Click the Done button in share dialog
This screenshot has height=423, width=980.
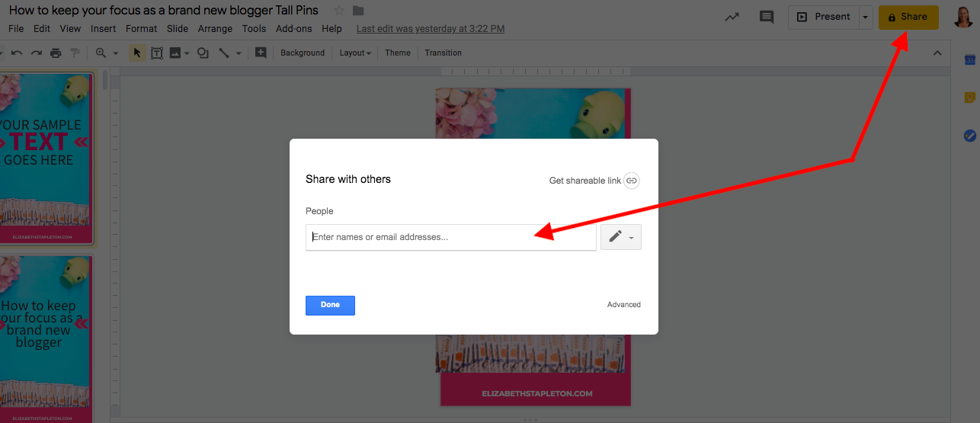coord(330,305)
